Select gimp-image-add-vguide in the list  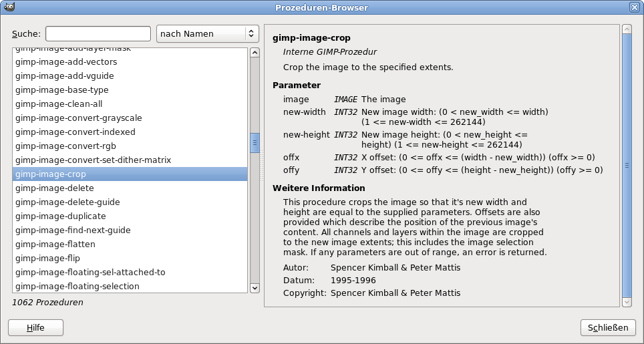(130, 75)
